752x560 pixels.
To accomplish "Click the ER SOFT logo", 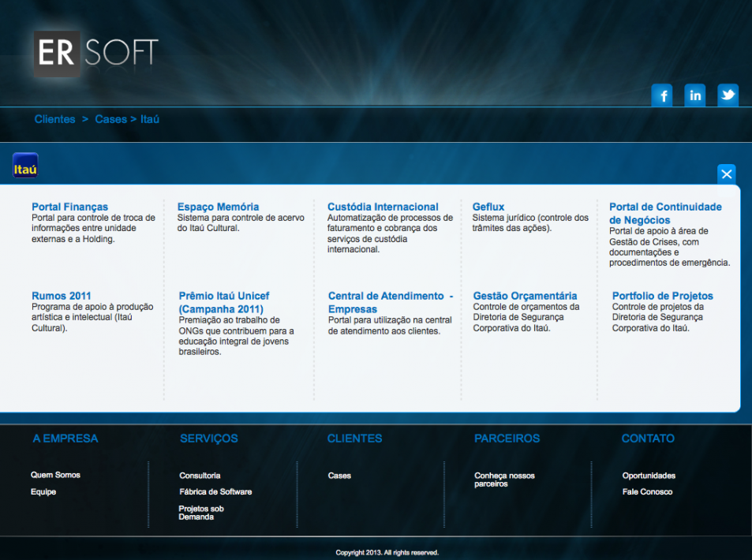I will pos(96,53).
